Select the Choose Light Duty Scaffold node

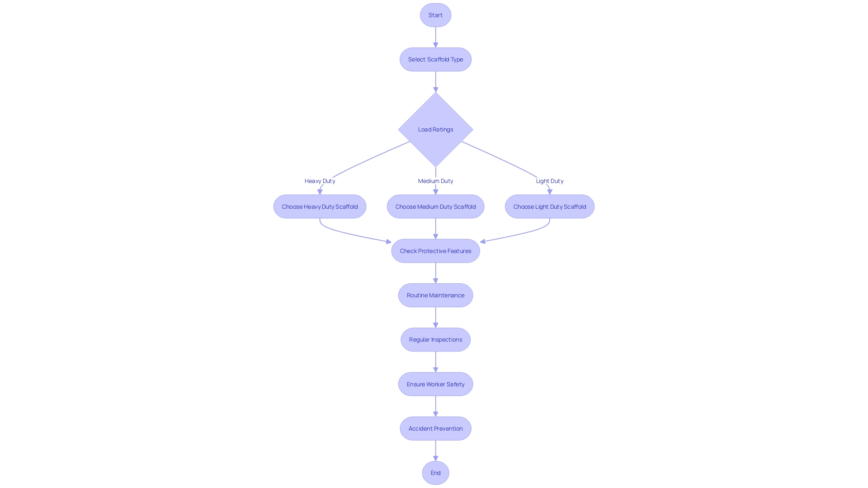549,206
